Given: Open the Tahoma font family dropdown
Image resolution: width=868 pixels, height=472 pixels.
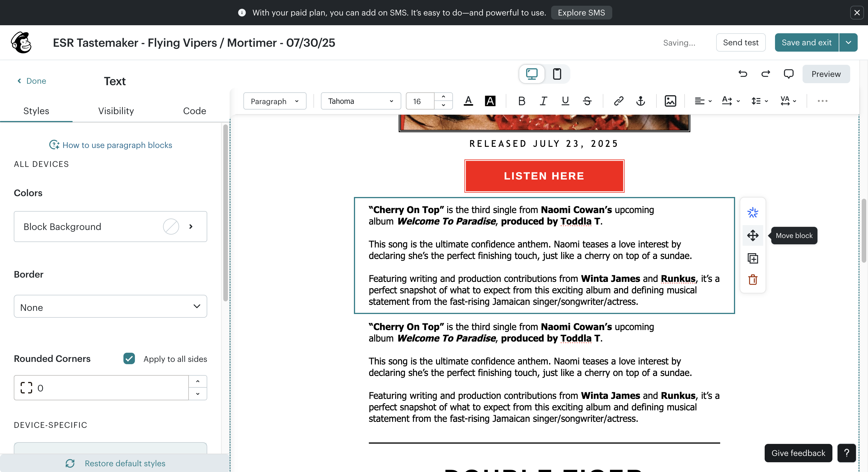Looking at the screenshot, I should (x=361, y=101).
